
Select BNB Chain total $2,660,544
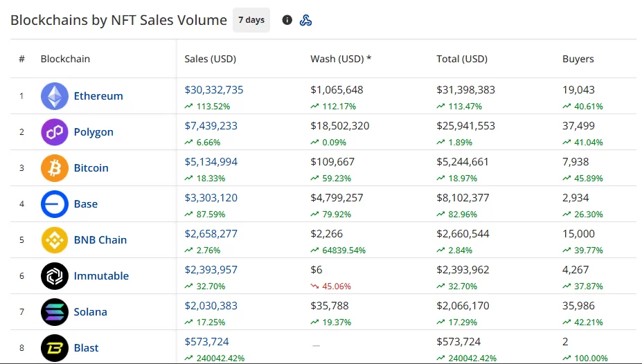463,234
